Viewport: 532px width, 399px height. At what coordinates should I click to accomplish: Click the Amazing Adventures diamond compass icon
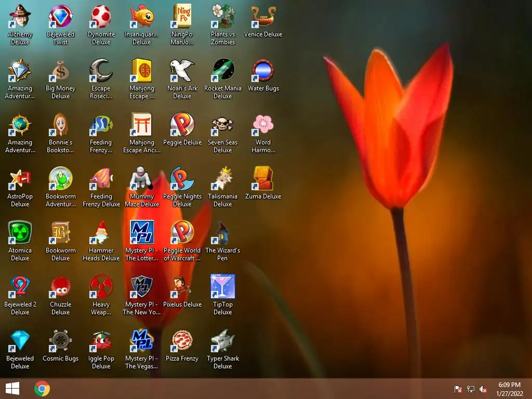(x=20, y=70)
